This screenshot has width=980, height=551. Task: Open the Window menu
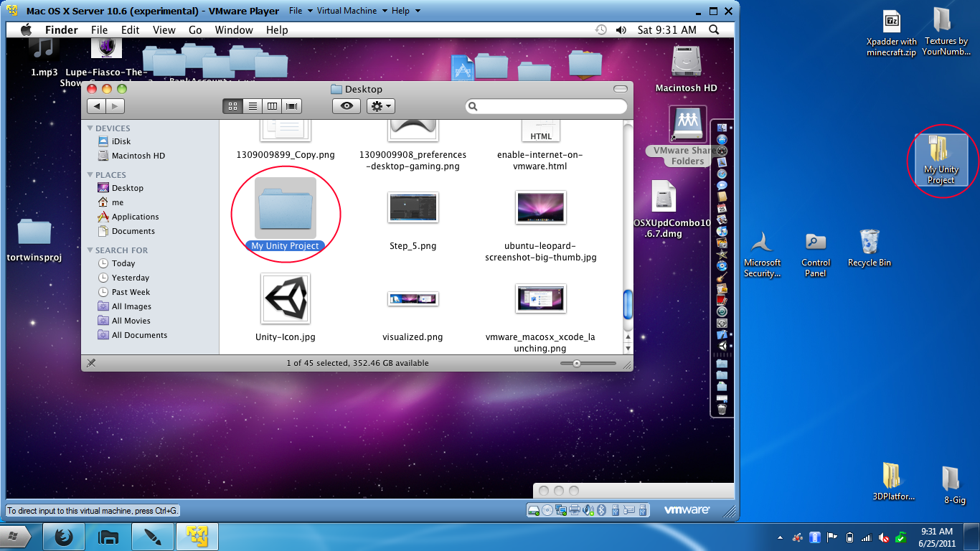(x=234, y=30)
